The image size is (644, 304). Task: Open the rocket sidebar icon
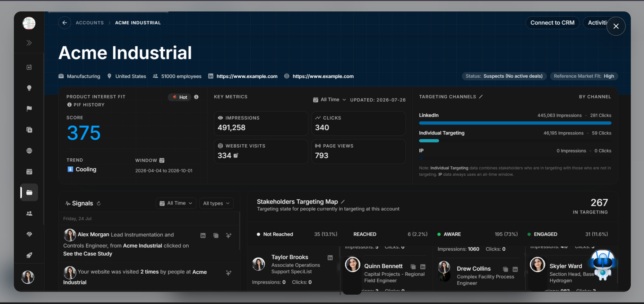(x=29, y=255)
